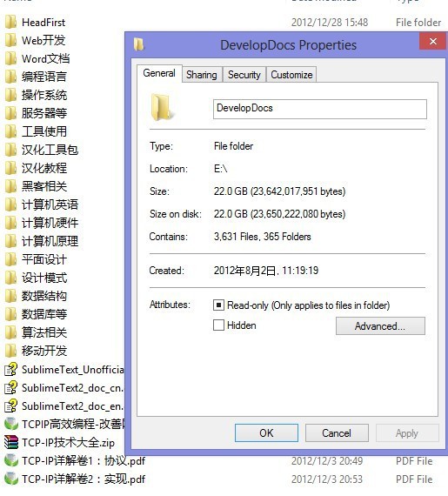Select the 数据结构 folder in list
The height and width of the screenshot is (496, 448).
[37, 296]
